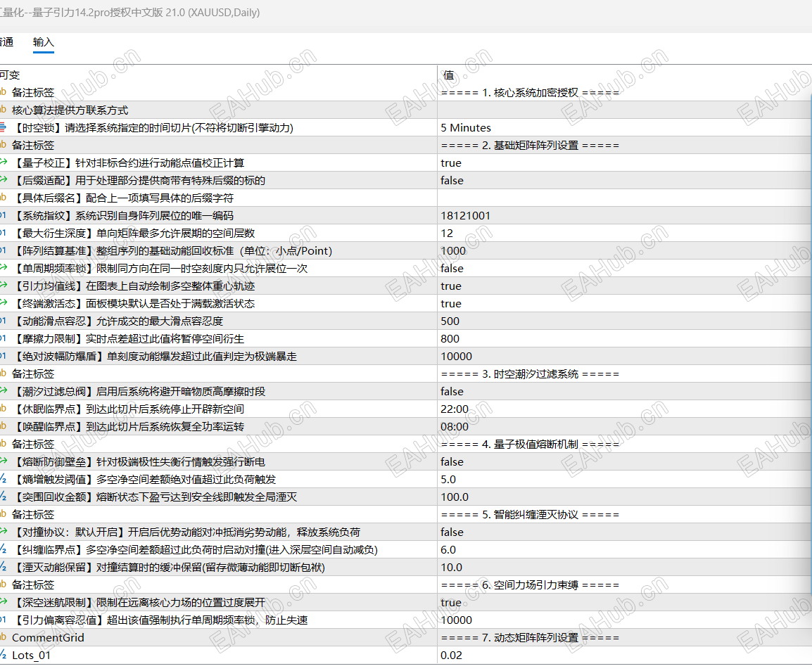Edit the 【突围回收金额】 value 100.0
Viewport: 812px width, 671px height.
pyautogui.click(x=454, y=497)
